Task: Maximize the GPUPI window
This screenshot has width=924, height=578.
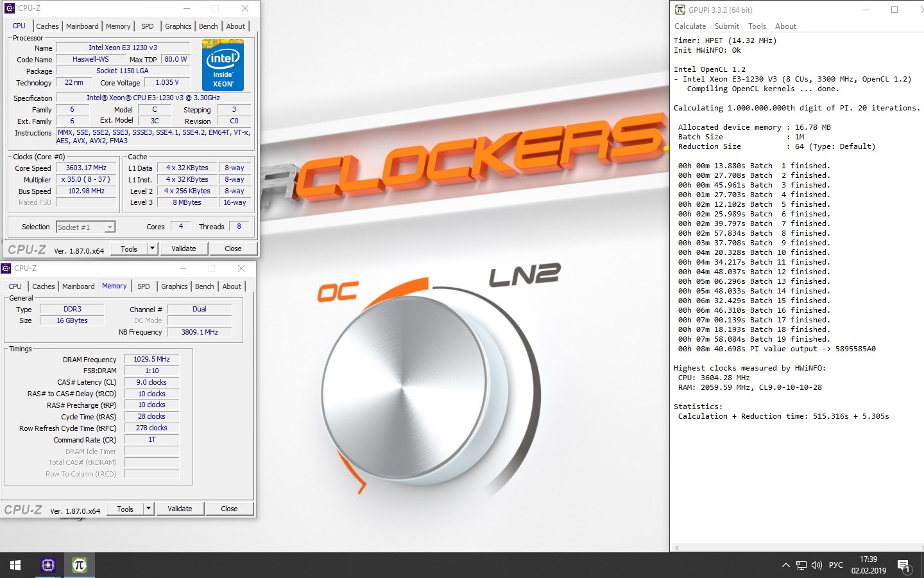Action: pos(894,10)
